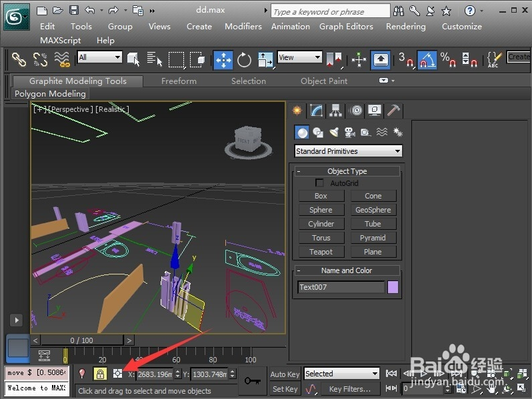Open Text007 object color swatch
The width and height of the screenshot is (532, 399).
click(x=393, y=287)
